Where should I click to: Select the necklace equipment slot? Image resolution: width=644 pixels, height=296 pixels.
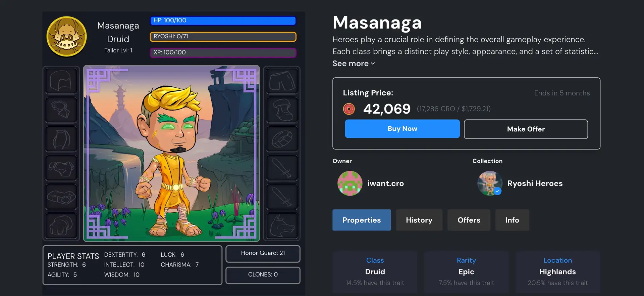pyautogui.click(x=61, y=110)
